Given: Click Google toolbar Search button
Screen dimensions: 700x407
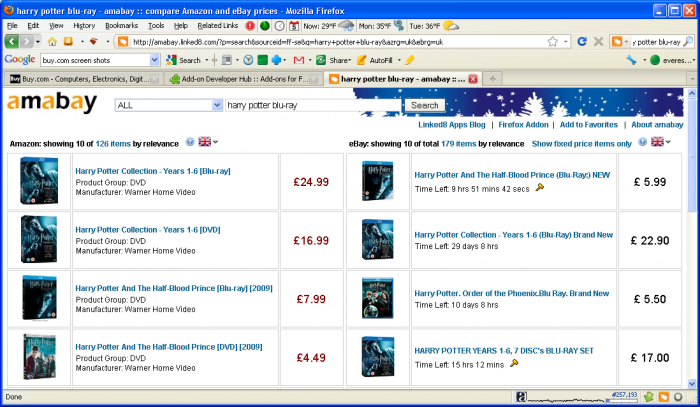Looking at the screenshot, I should point(183,60).
